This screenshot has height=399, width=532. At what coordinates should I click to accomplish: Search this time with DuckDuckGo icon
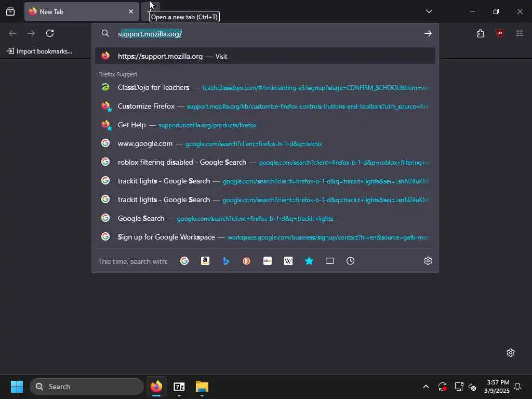point(247,261)
